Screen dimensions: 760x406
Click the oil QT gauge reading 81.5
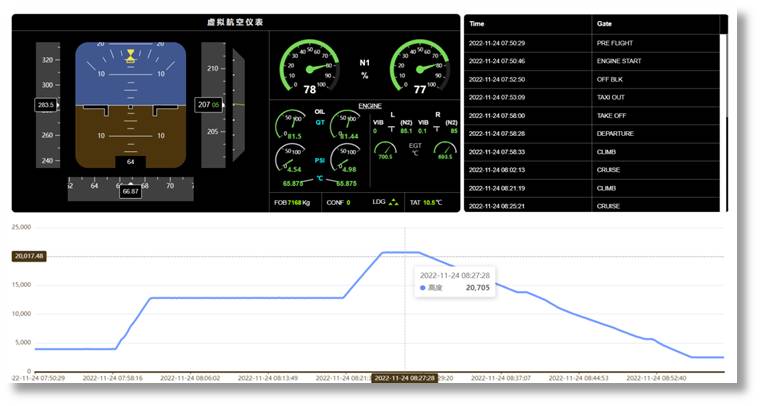point(293,126)
